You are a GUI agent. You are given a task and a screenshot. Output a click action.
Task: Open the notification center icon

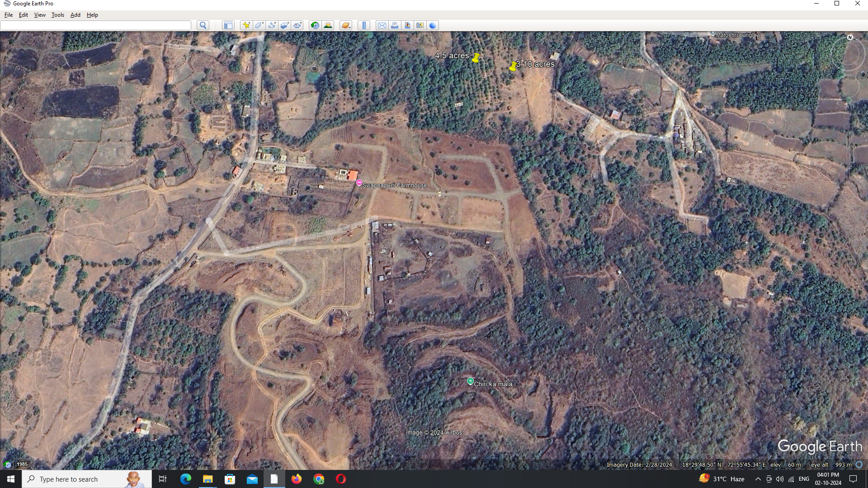pyautogui.click(x=853, y=479)
